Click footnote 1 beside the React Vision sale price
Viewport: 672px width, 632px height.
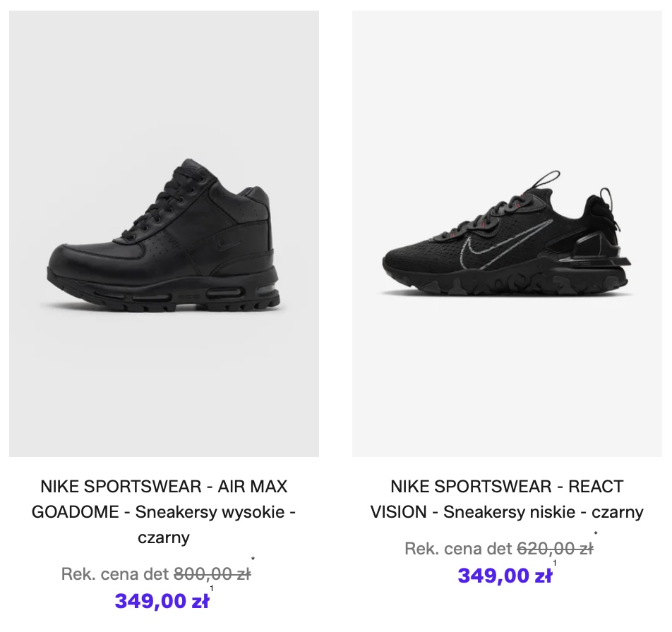[555, 562]
